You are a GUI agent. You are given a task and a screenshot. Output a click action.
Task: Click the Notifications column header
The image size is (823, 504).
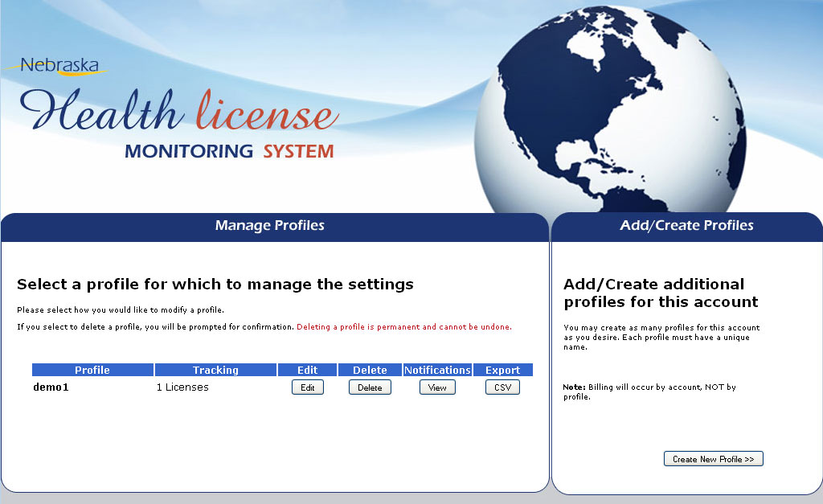click(x=437, y=370)
